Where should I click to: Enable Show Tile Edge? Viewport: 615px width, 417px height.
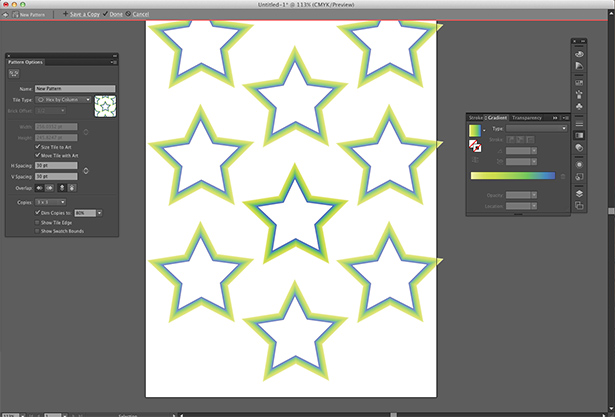pyautogui.click(x=38, y=222)
